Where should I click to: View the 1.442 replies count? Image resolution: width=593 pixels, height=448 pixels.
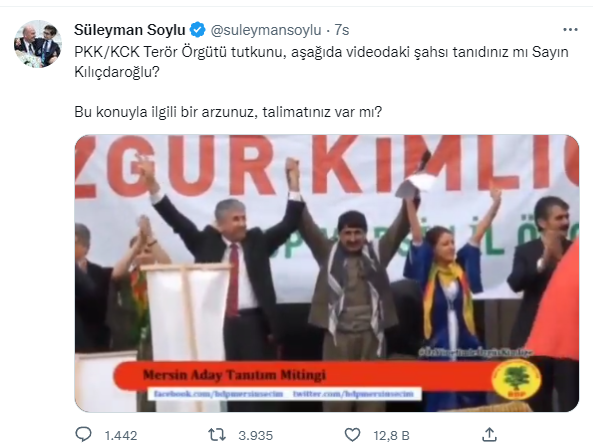tap(121, 436)
